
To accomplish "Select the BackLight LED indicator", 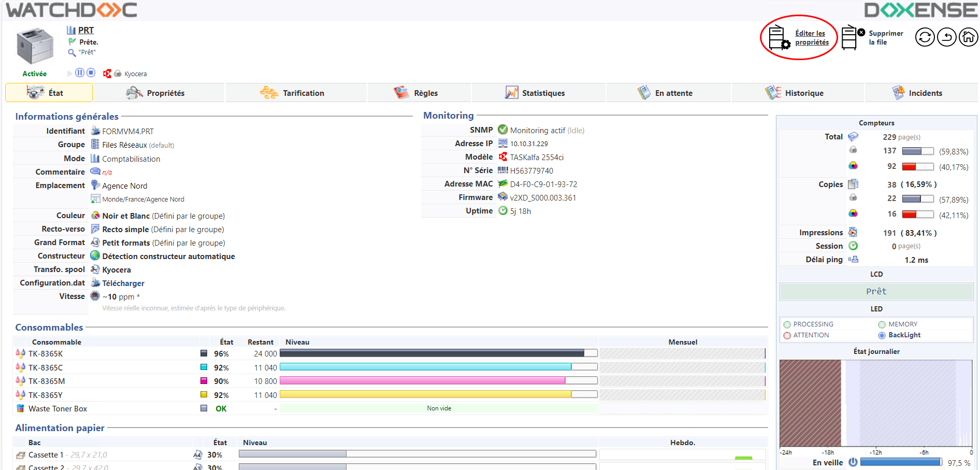I will 882,335.
